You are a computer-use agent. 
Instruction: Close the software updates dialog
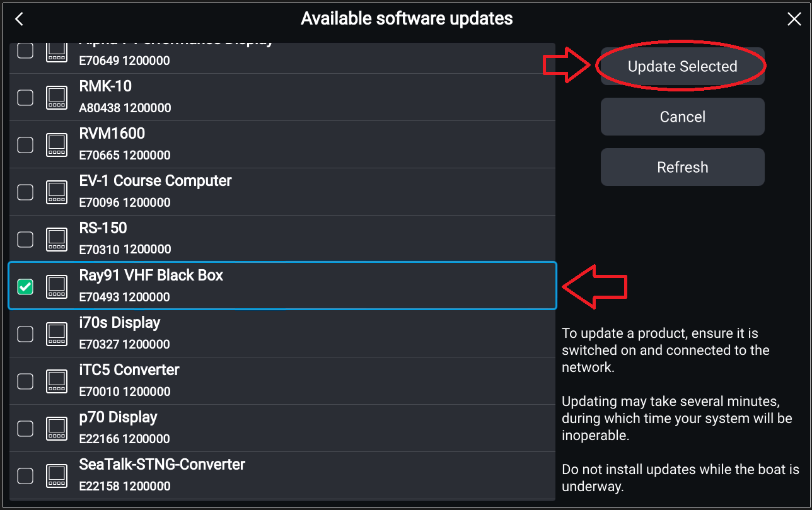pos(794,19)
